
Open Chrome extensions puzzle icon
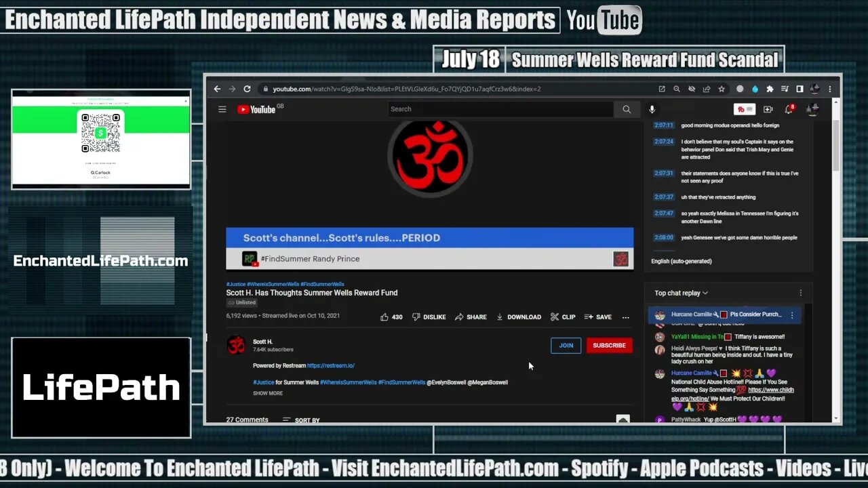770,89
